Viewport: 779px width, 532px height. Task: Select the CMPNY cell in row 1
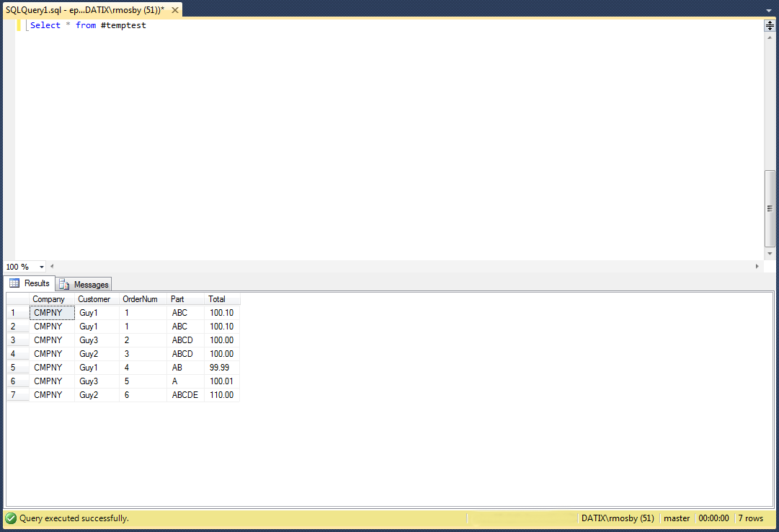coord(50,312)
